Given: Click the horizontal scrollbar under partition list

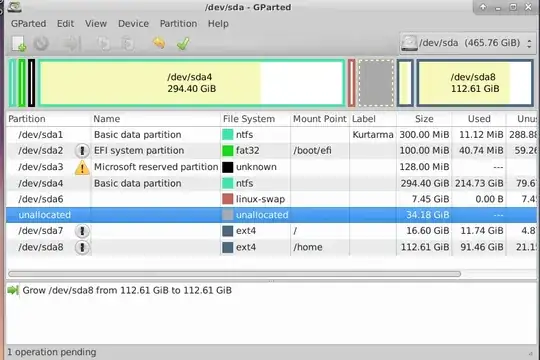Looking at the screenshot, I should point(234,274).
